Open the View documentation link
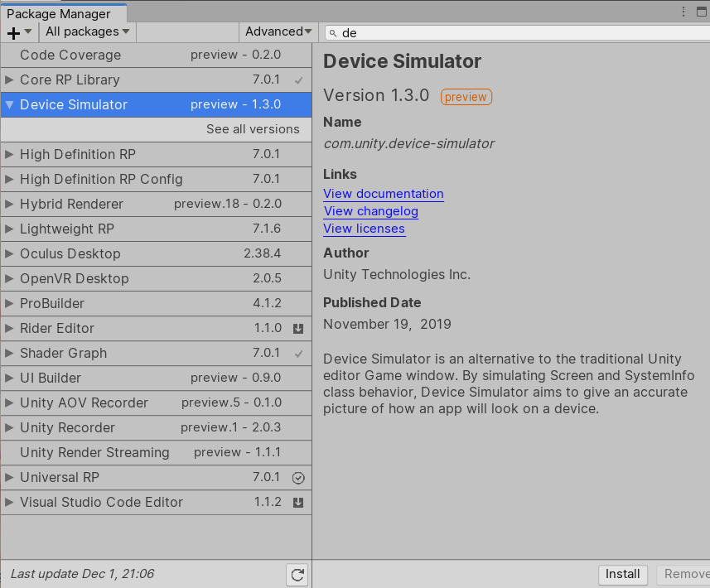710x588 pixels. 384,194
